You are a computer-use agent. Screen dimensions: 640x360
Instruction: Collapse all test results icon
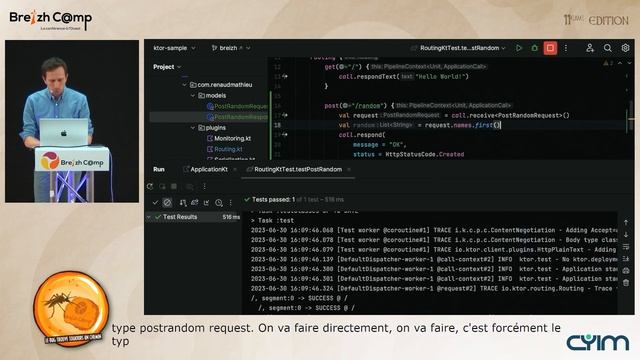(x=207, y=202)
